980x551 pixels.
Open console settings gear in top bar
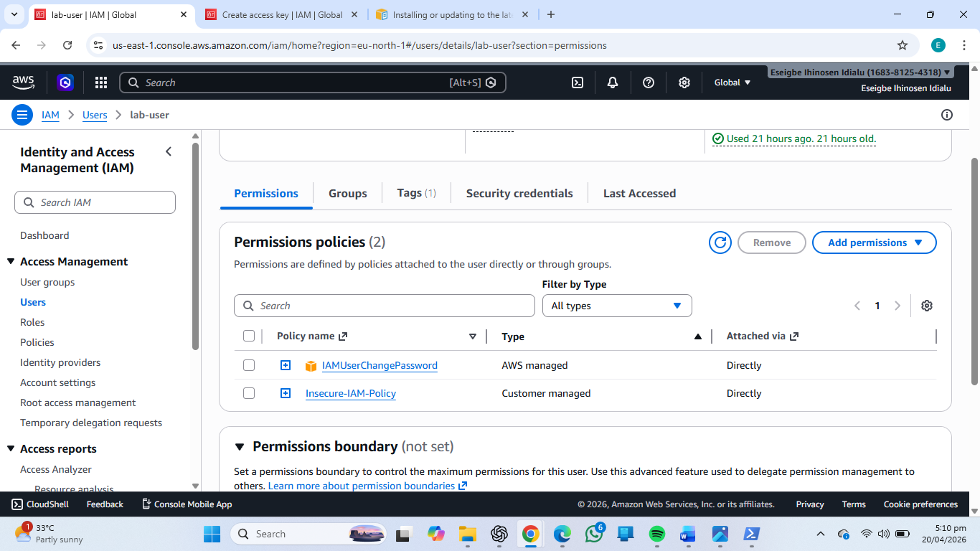tap(684, 83)
